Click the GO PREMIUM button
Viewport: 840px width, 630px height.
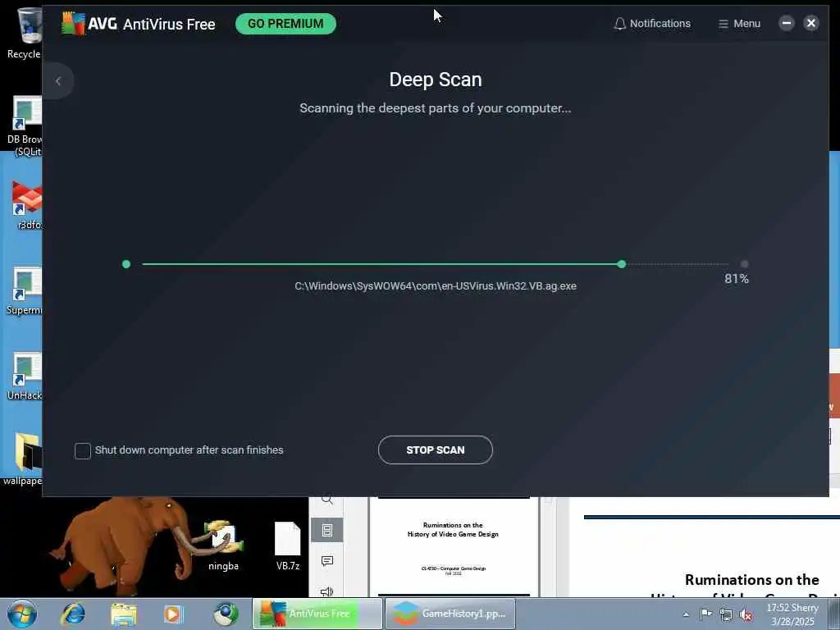(x=285, y=24)
